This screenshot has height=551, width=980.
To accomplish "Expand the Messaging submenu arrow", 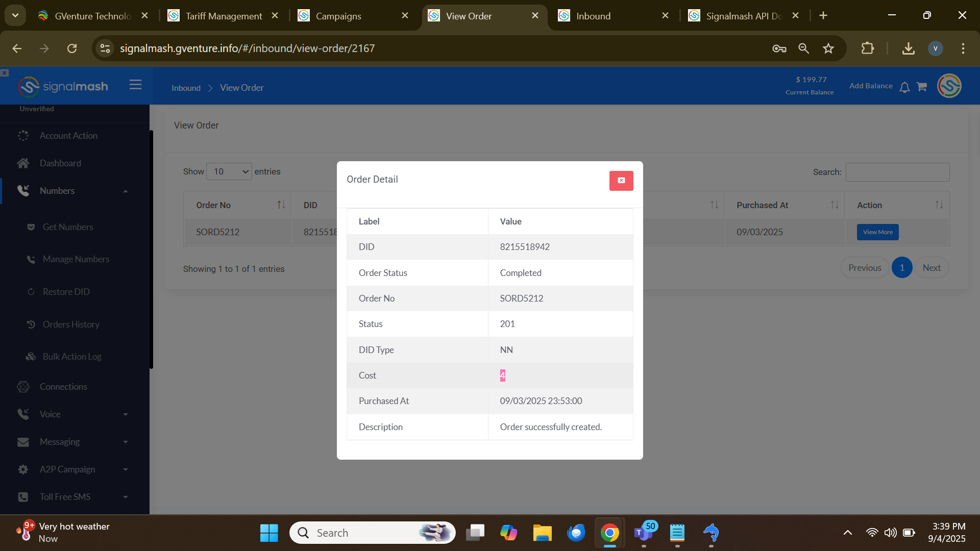I will pos(126,442).
